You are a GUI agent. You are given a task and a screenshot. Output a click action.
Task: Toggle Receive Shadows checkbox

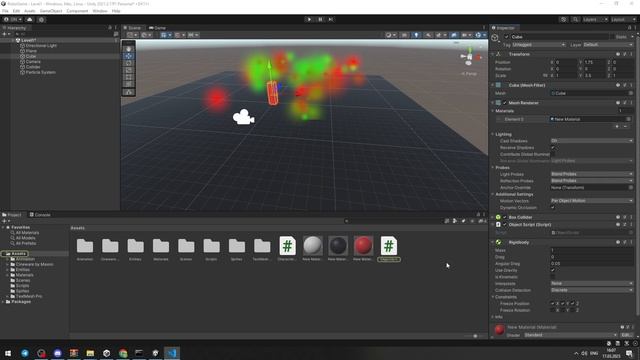coord(553,148)
